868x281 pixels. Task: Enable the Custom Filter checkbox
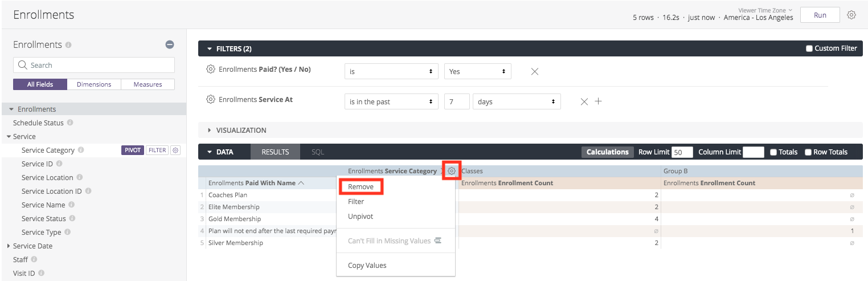click(809, 48)
